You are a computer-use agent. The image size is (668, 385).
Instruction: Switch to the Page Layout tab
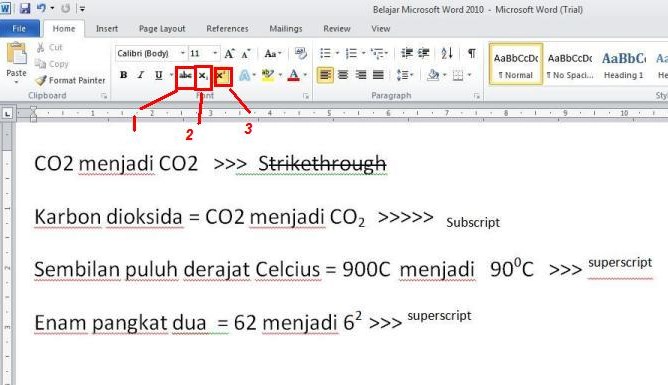[162, 29]
